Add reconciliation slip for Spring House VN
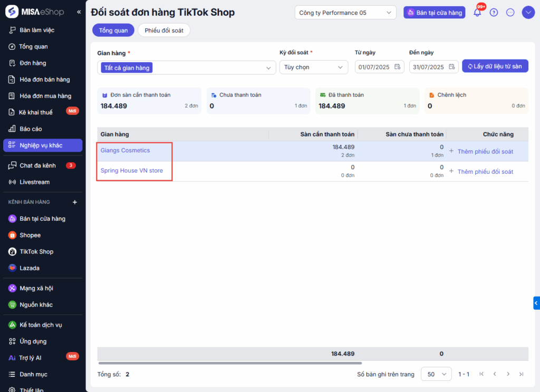Screen dimensions: 540x392 click(481, 171)
